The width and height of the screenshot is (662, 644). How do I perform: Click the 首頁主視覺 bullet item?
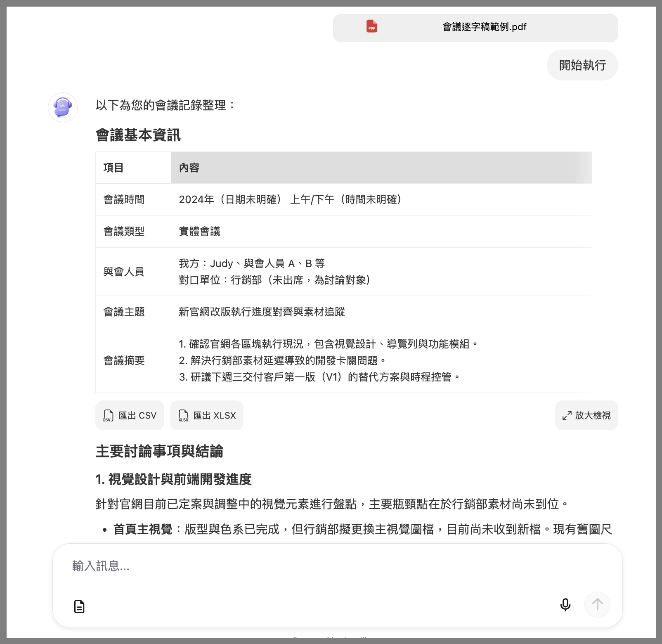(x=143, y=529)
